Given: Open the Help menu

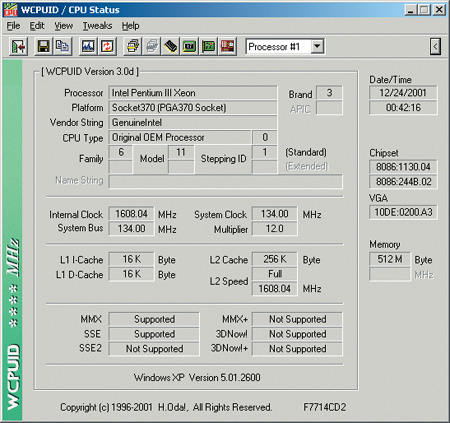Looking at the screenshot, I should tap(130, 26).
